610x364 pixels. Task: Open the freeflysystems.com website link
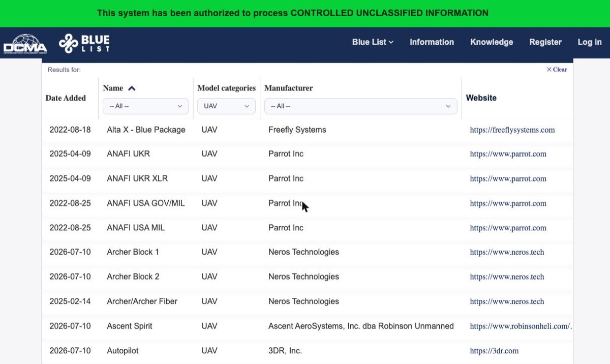(x=512, y=130)
